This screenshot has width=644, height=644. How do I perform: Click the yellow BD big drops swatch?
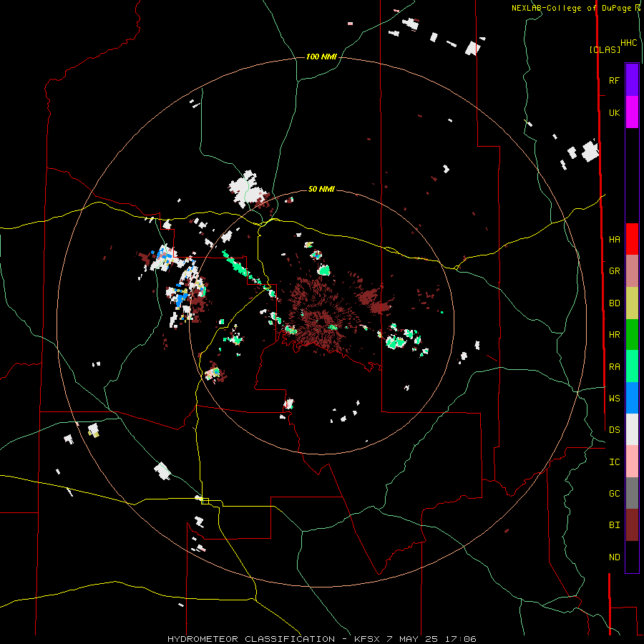coord(632,303)
